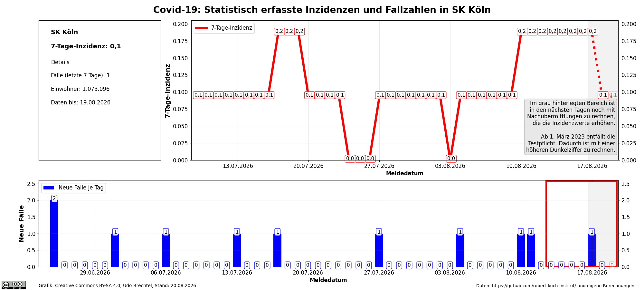Select the 'Fälle (letzte 7 Tage): 1' line
Image resolution: width=644 pixels, height=290 pixels.
80,75
